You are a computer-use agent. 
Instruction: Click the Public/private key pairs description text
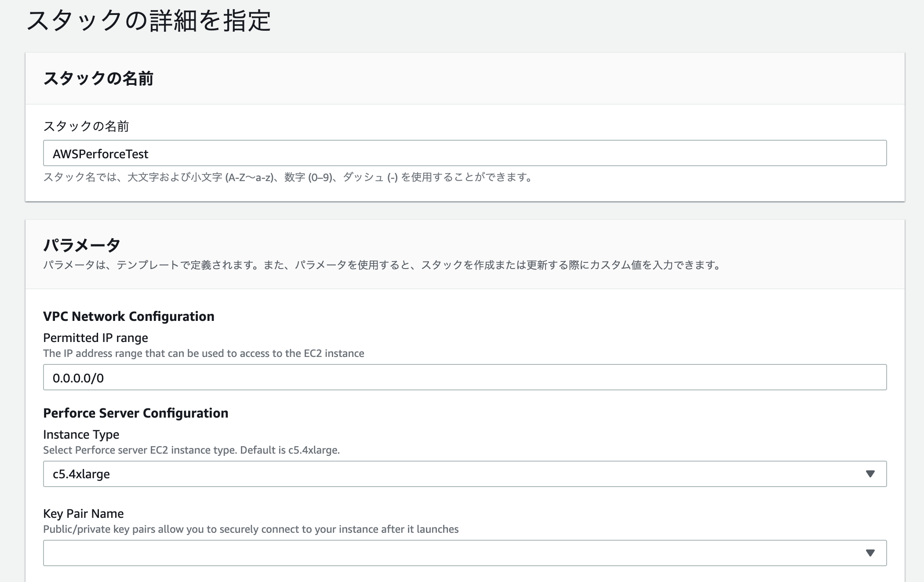tap(251, 529)
